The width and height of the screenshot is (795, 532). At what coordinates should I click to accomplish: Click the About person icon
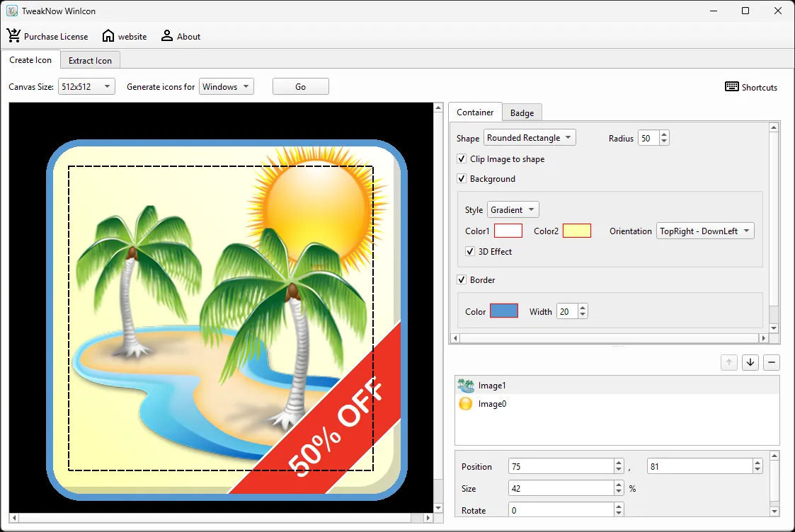(x=167, y=36)
